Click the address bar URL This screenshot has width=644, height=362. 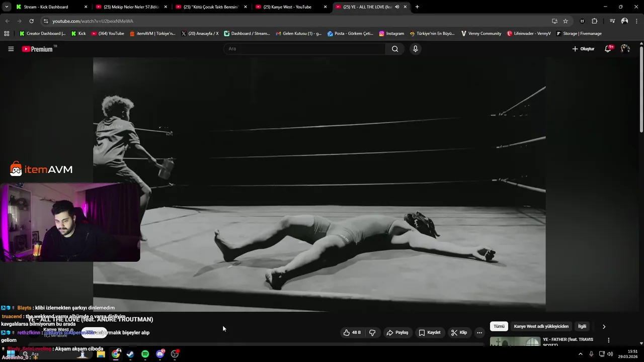93,21
